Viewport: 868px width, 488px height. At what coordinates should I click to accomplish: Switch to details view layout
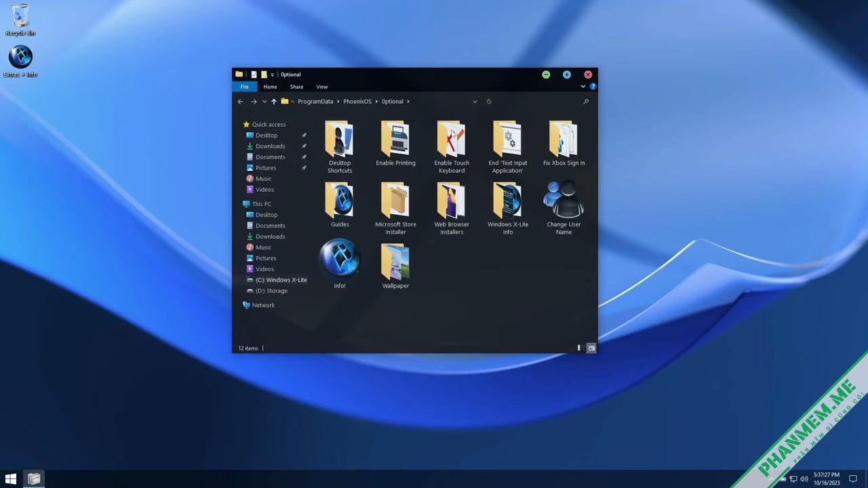[x=580, y=348]
